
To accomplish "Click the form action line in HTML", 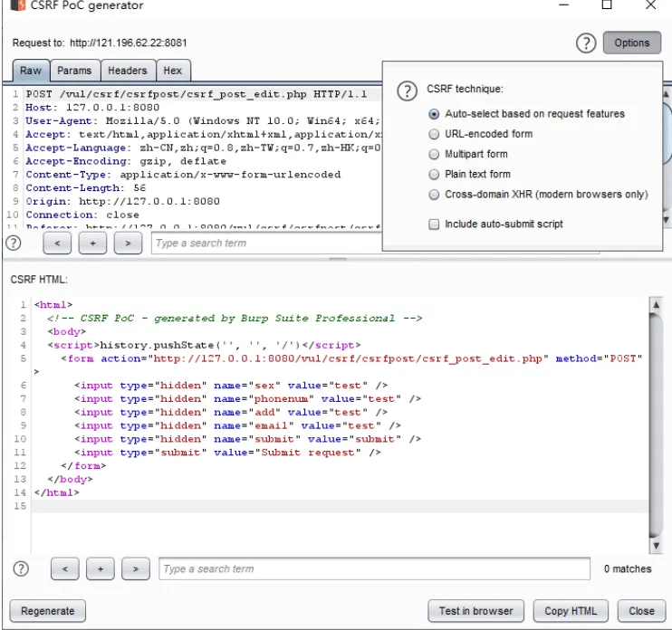I will coord(351,358).
